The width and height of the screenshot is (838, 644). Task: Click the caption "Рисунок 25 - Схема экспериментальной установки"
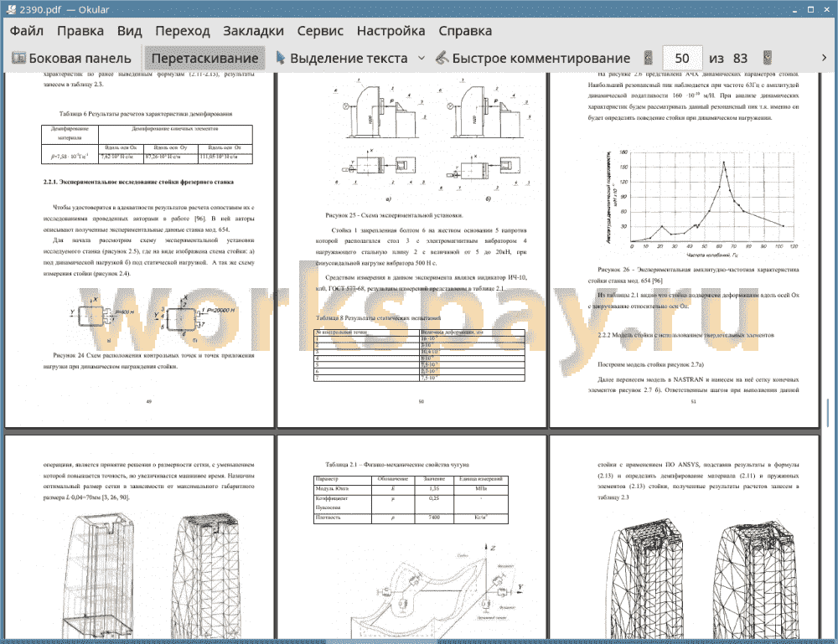pyautogui.click(x=394, y=215)
